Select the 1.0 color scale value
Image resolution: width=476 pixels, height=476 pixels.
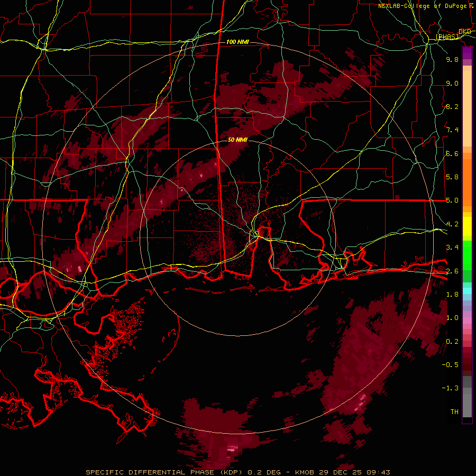[452, 318]
